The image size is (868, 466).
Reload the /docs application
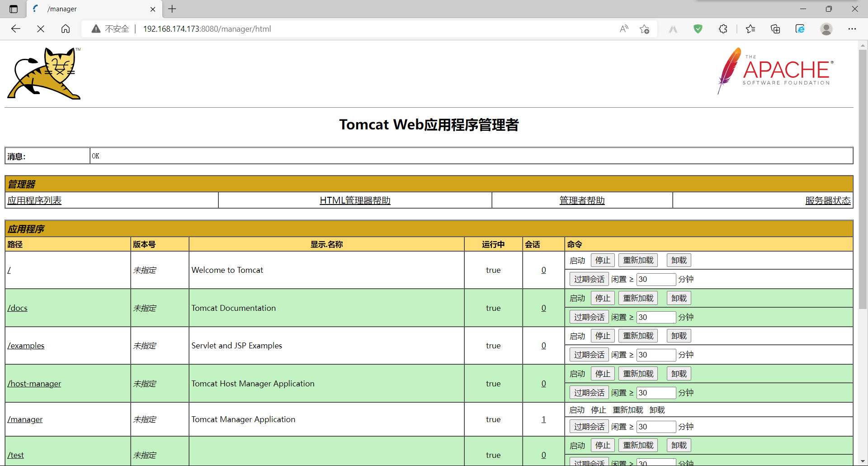coord(638,299)
